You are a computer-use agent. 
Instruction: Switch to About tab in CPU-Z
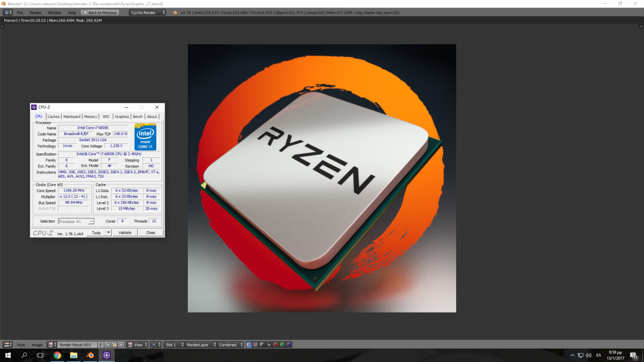[152, 116]
